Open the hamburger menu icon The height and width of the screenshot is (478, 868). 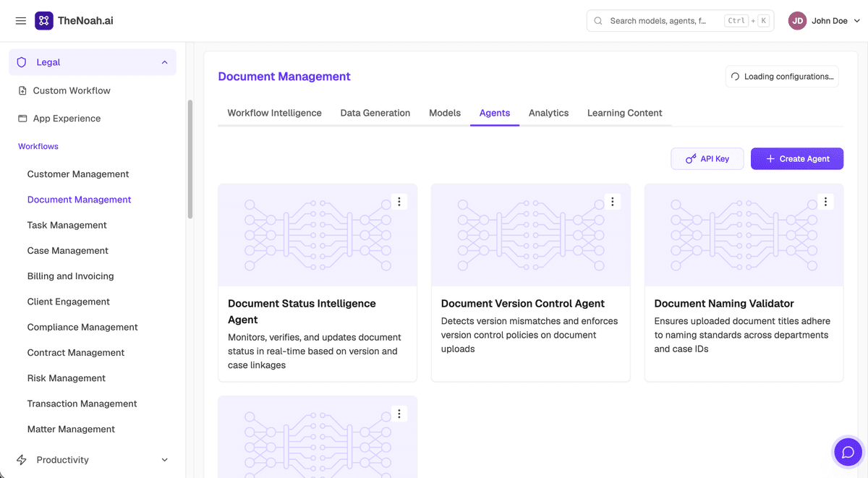[21, 21]
